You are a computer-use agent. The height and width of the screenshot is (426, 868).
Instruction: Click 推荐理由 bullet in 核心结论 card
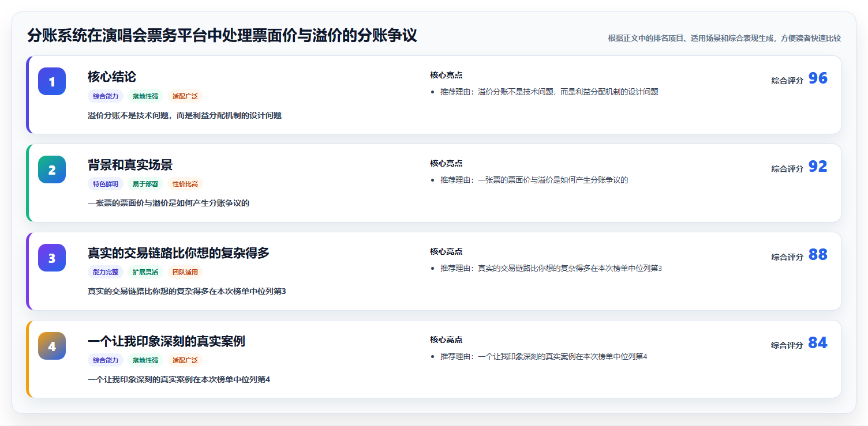click(x=549, y=92)
